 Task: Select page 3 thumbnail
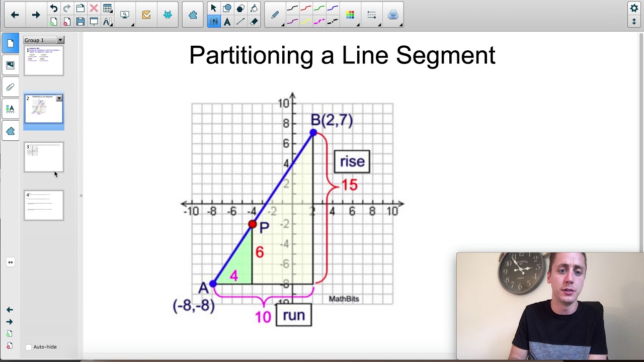(44, 157)
